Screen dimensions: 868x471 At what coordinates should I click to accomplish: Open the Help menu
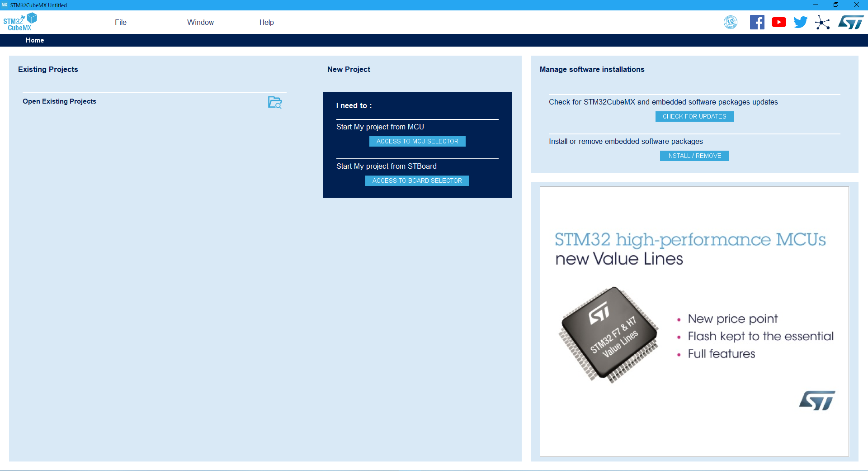point(266,22)
